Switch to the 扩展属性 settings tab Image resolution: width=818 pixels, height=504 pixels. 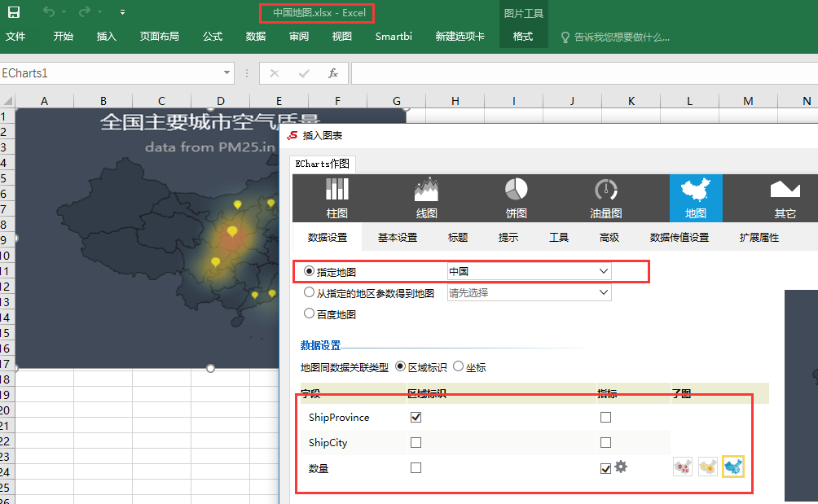[759, 237]
